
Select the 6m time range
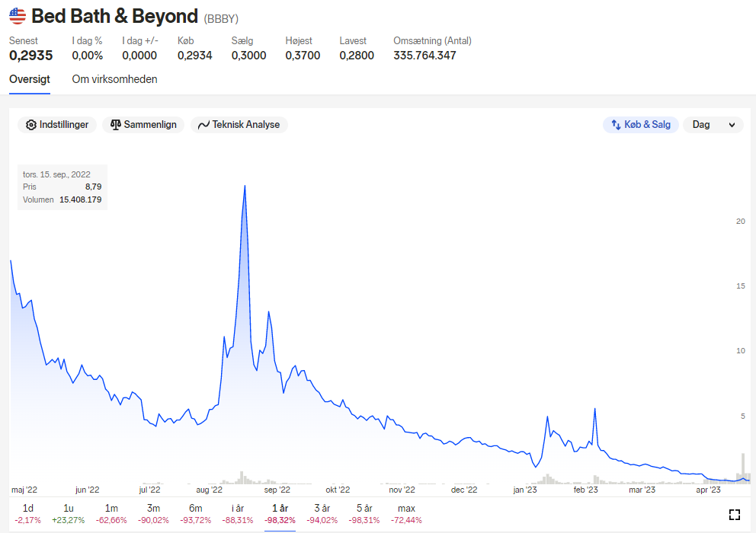tap(196, 514)
